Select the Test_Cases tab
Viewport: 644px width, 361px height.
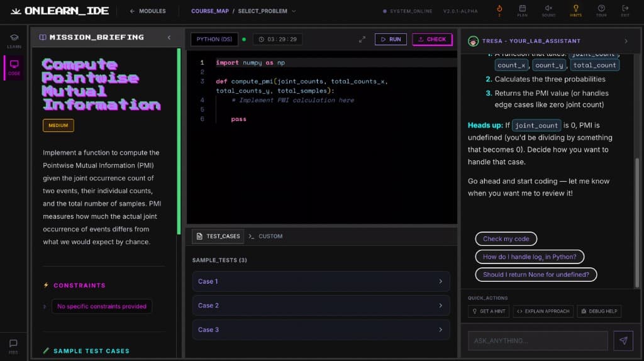point(218,236)
